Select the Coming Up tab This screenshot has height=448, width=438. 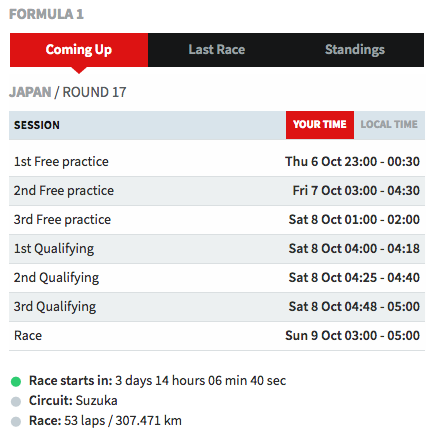pos(79,50)
